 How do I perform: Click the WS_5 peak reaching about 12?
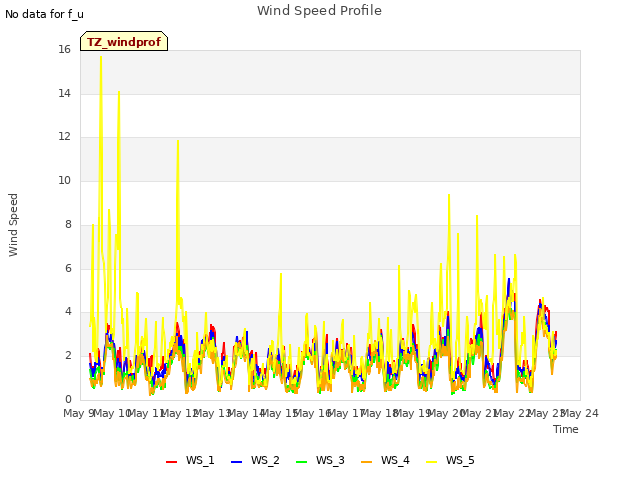point(178,142)
